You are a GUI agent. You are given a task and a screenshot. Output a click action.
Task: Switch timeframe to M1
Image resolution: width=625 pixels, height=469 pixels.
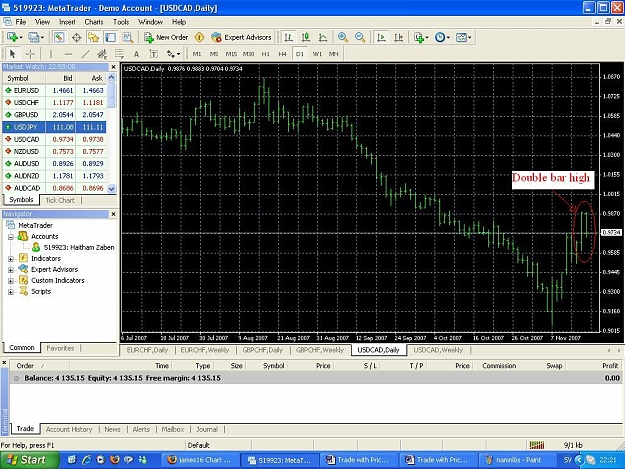[x=197, y=54]
